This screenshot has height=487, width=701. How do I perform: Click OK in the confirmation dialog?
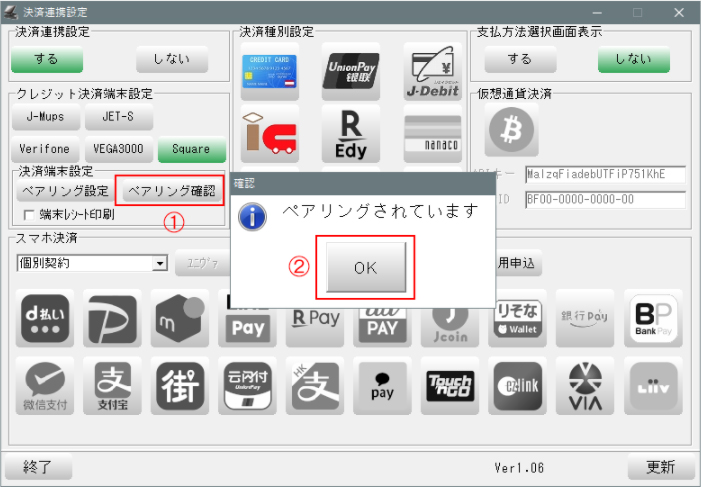[x=364, y=267]
